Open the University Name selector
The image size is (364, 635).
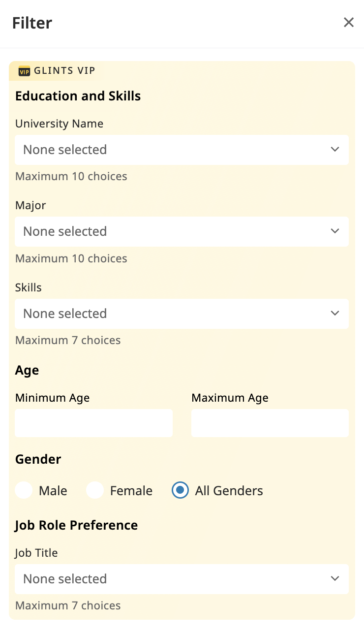pos(182,150)
